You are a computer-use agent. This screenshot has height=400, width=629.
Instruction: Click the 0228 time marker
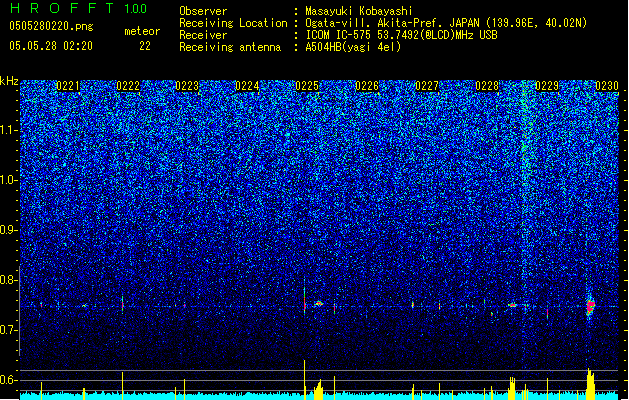tap(487, 86)
